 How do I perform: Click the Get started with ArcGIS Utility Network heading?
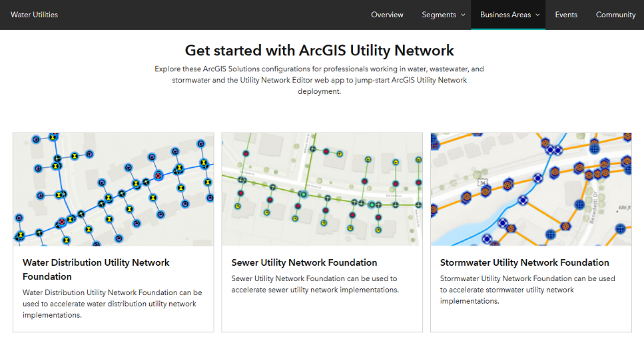tap(319, 51)
